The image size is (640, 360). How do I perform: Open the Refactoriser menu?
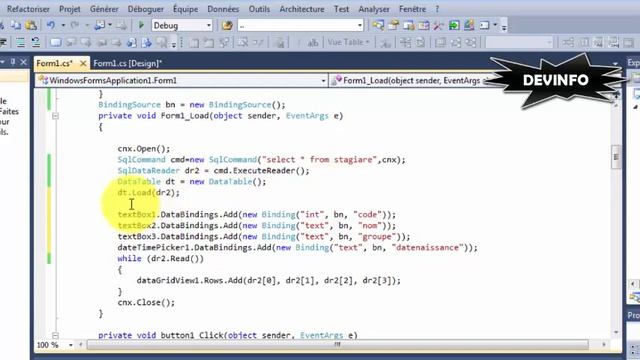28,9
